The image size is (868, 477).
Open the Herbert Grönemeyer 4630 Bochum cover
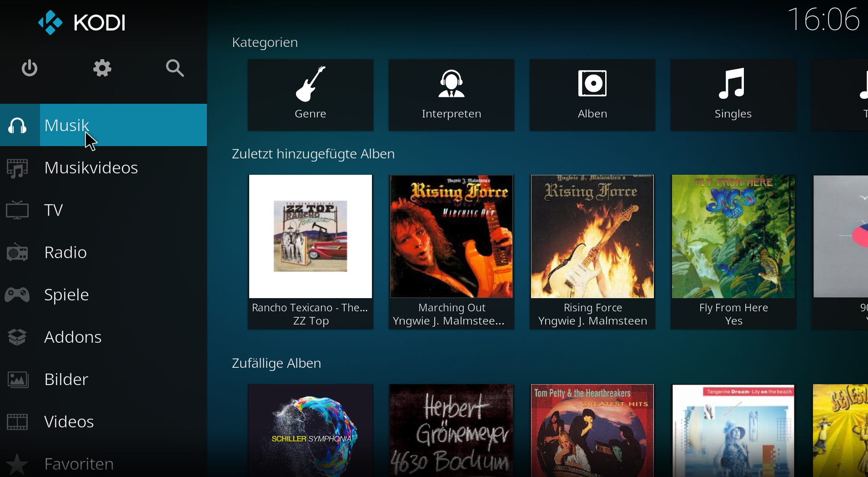click(x=452, y=431)
